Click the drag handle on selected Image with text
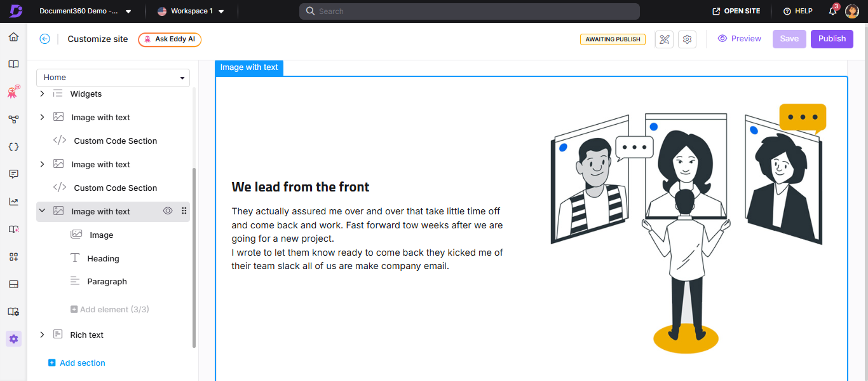 coord(184,211)
